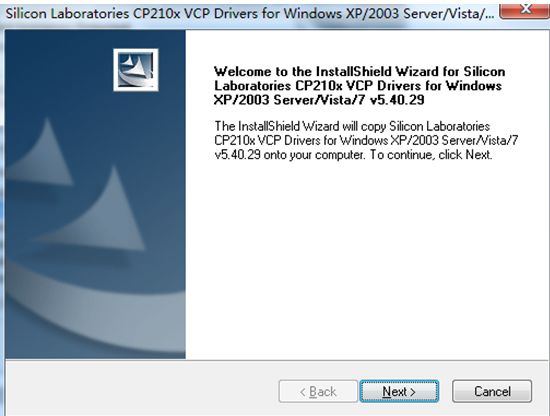550x416 pixels.
Task: Click the Next button to continue installation
Action: [399, 391]
